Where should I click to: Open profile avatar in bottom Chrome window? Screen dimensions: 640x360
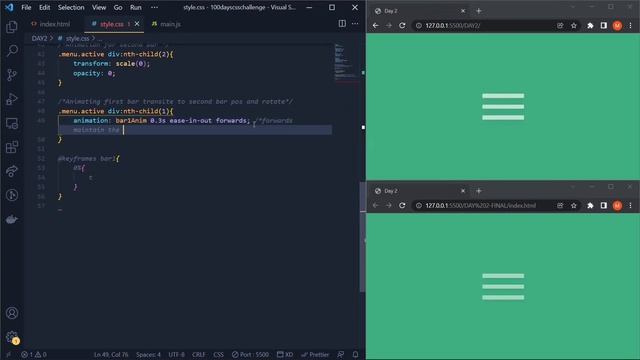[617, 205]
